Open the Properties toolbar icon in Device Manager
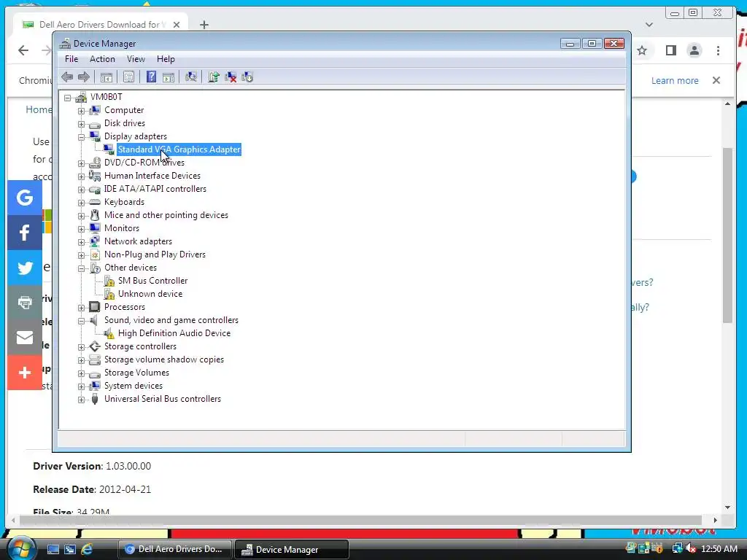Image resolution: width=747 pixels, height=560 pixels. (x=128, y=77)
